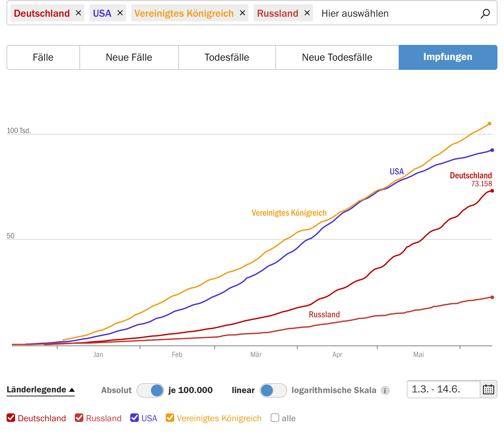This screenshot has height=436, width=504.
Task: Uncheck the Deutschland checkbox in legend
Action: coord(11,418)
